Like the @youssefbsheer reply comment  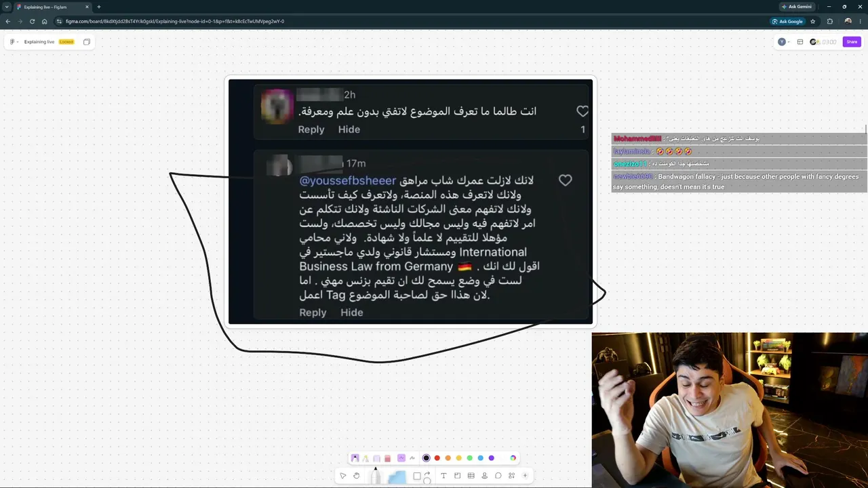(565, 180)
